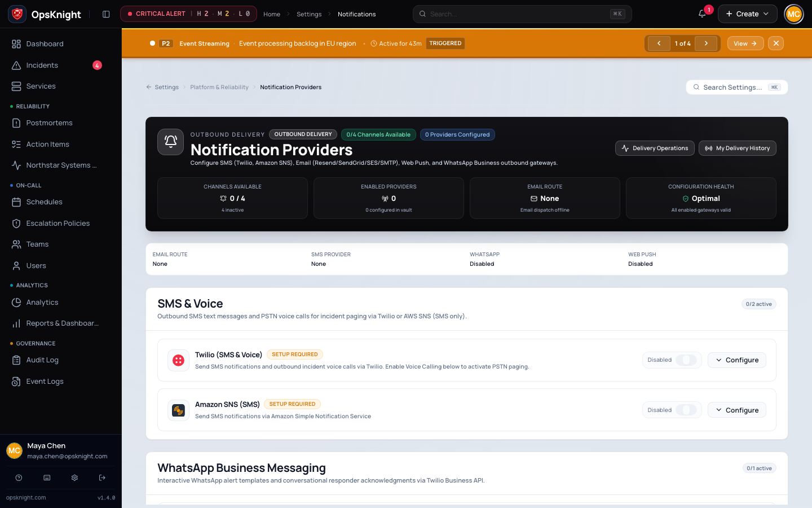The image size is (812, 508).
Task: Expand Configure for Twilio (SMS & Voice)
Action: coord(737,360)
